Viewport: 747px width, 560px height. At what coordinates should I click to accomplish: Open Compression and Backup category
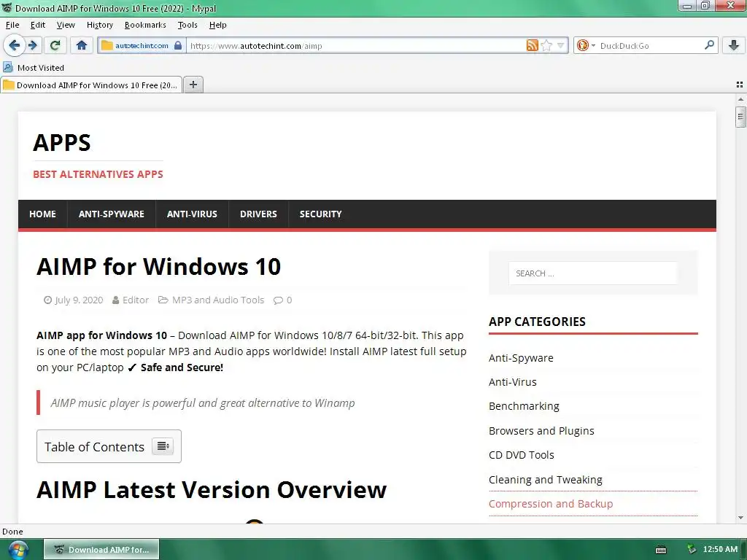point(551,504)
